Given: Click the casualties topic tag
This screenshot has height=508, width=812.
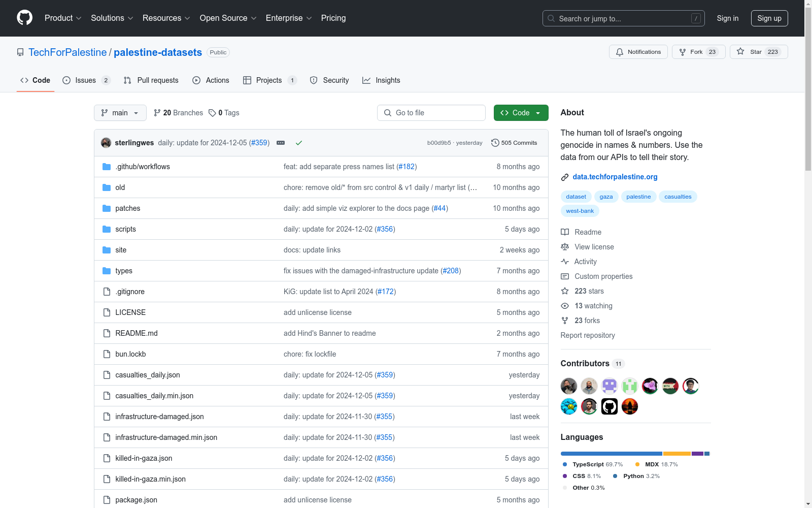Looking at the screenshot, I should (x=678, y=197).
